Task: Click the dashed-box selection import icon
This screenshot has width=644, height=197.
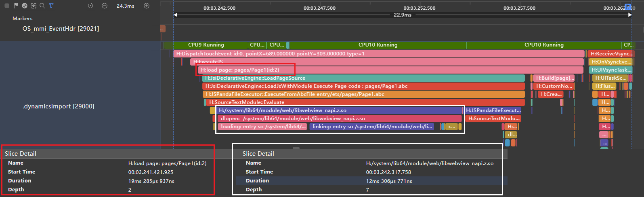Action: pos(34,6)
